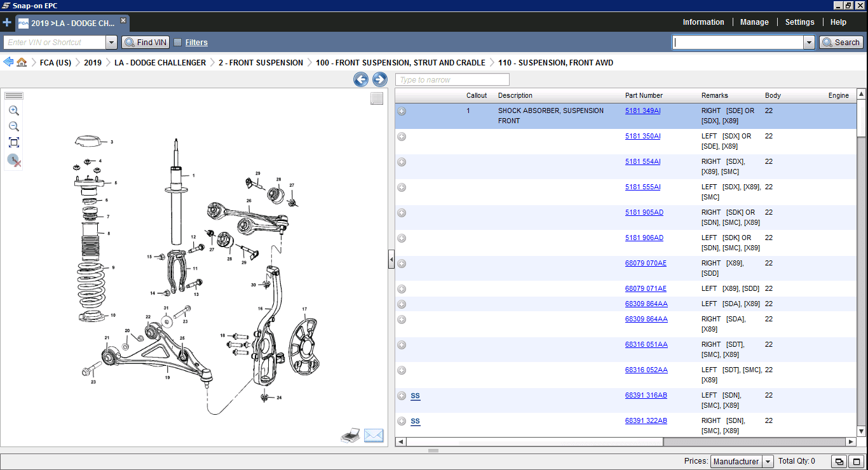Click the Enter VIN or Shortcut field
Image resolution: width=868 pixels, height=470 pixels.
pos(55,43)
